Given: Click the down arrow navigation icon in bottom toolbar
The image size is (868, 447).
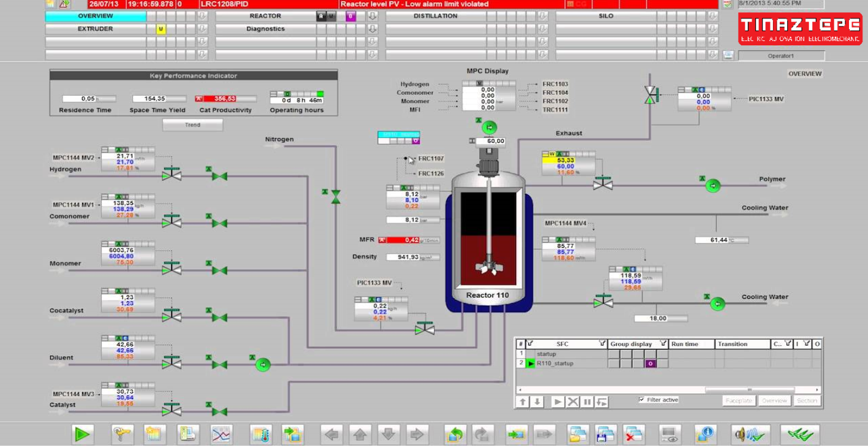Looking at the screenshot, I should pos(388,435).
